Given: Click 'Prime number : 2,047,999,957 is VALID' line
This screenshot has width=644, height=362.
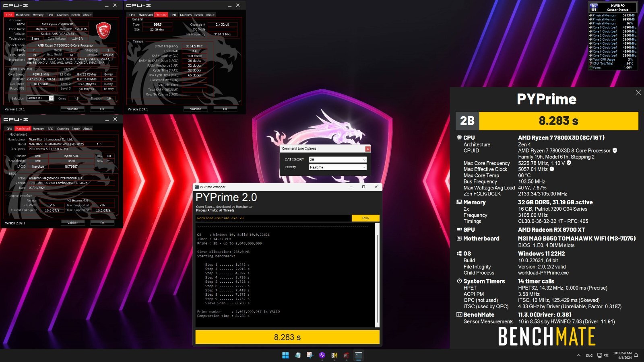Looking at the screenshot, I should click(238, 312).
